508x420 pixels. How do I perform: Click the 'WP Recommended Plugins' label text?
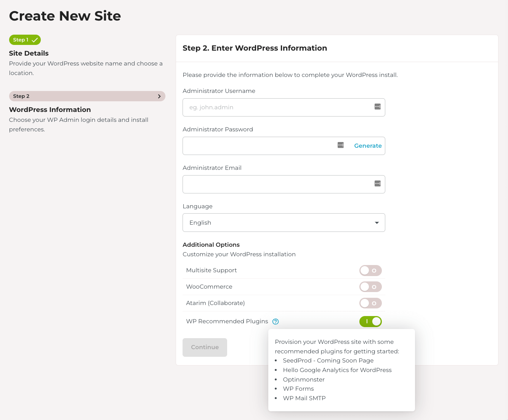click(x=227, y=321)
